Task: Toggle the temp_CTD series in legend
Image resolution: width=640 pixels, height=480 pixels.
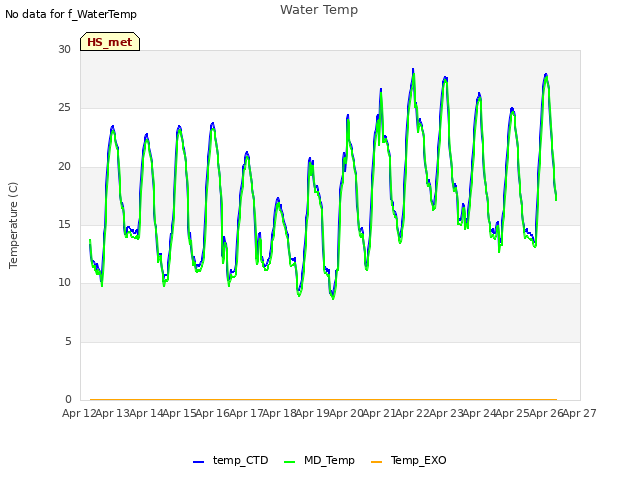Action: (x=231, y=460)
